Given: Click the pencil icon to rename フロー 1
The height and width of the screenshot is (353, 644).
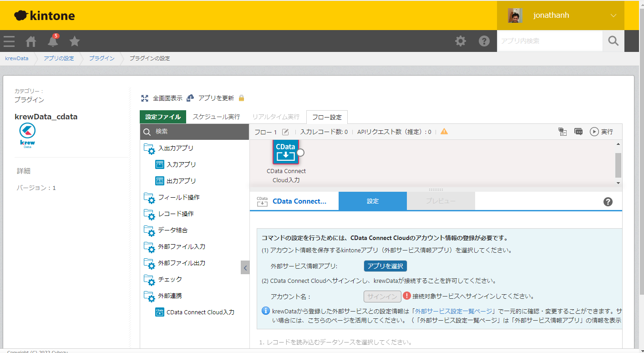Looking at the screenshot, I should pyautogui.click(x=285, y=132).
